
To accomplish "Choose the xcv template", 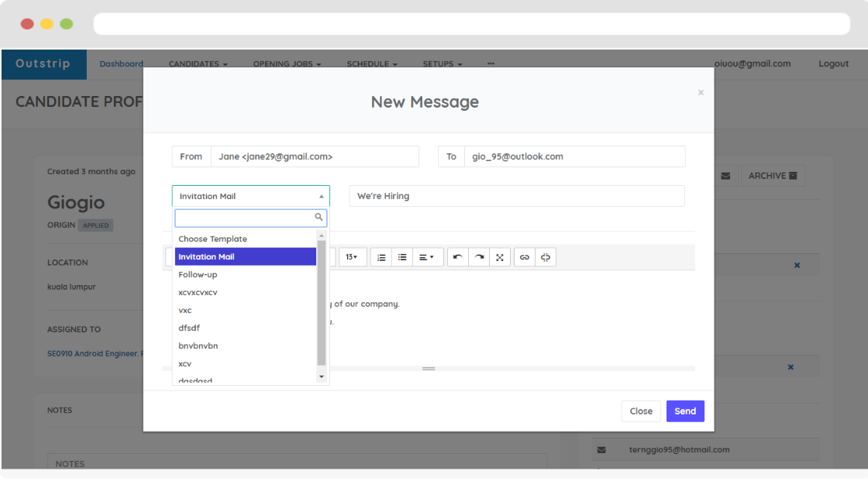I will tap(245, 363).
